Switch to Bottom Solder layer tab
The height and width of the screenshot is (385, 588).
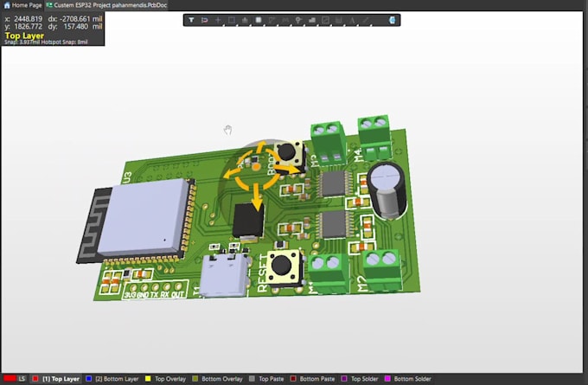407,379
